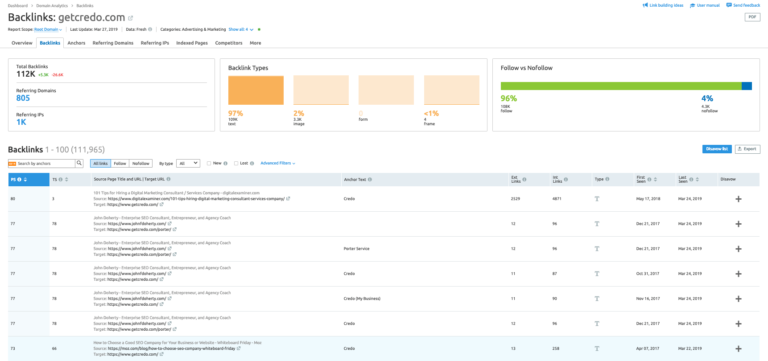Click the Disavow list button

point(717,149)
